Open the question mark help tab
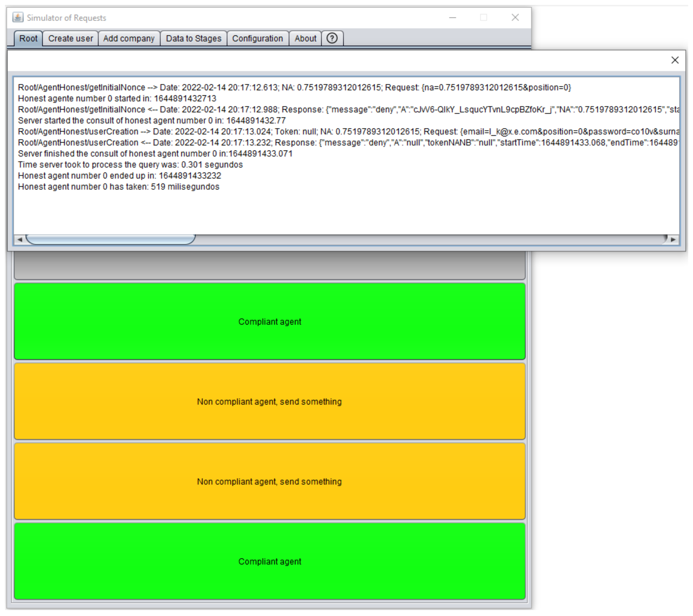 tap(332, 38)
